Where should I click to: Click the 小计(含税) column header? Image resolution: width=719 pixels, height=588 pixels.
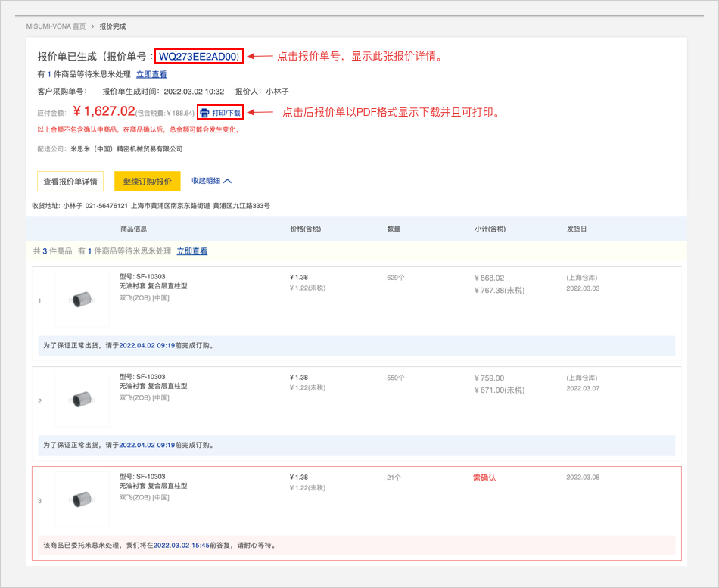pyautogui.click(x=490, y=229)
